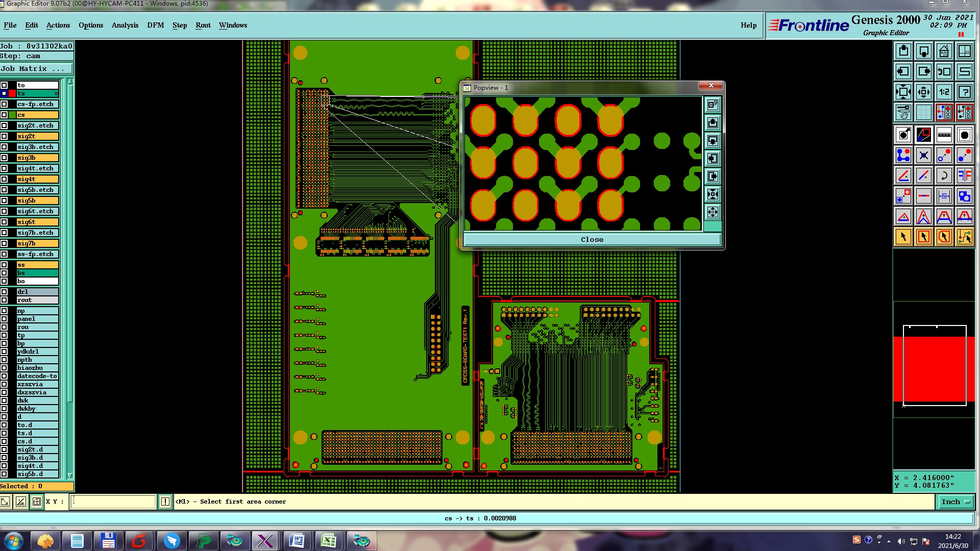Select the ruler measurement tool
Image resolution: width=980 pixels, height=551 pixels.
click(x=944, y=135)
